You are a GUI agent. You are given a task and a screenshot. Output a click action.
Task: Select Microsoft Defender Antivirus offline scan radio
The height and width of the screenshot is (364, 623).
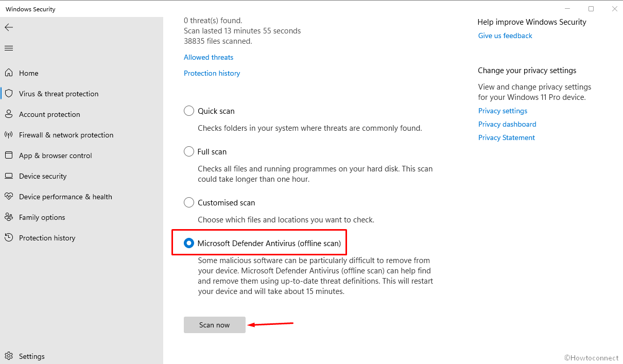point(189,243)
